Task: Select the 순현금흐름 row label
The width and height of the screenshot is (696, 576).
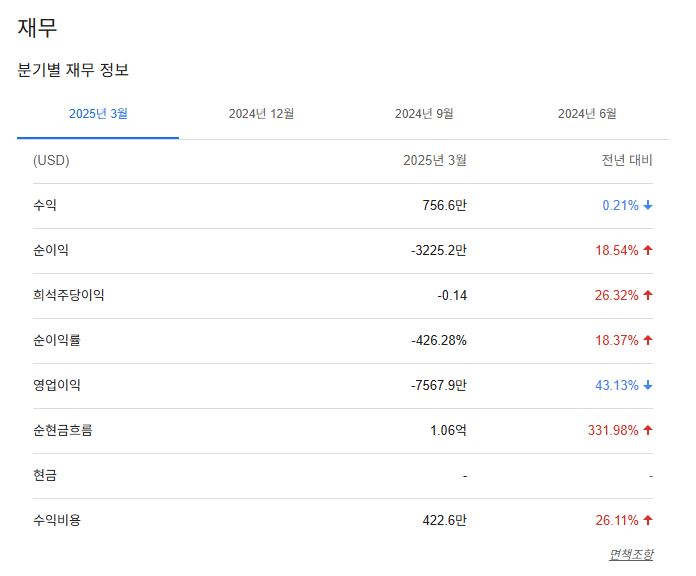Action: [63, 430]
